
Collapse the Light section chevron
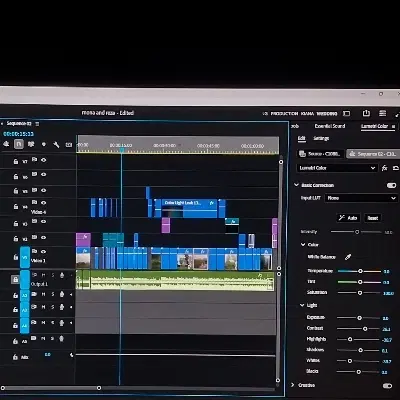302,305
